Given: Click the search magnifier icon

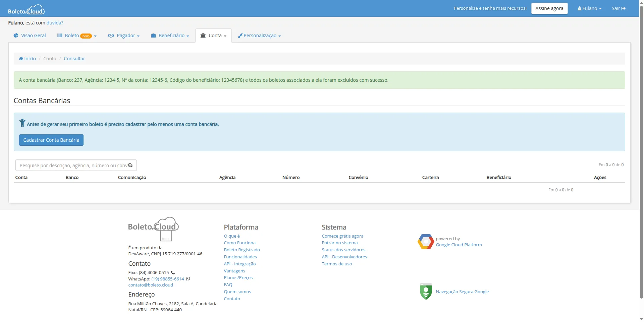Looking at the screenshot, I should pos(130,165).
